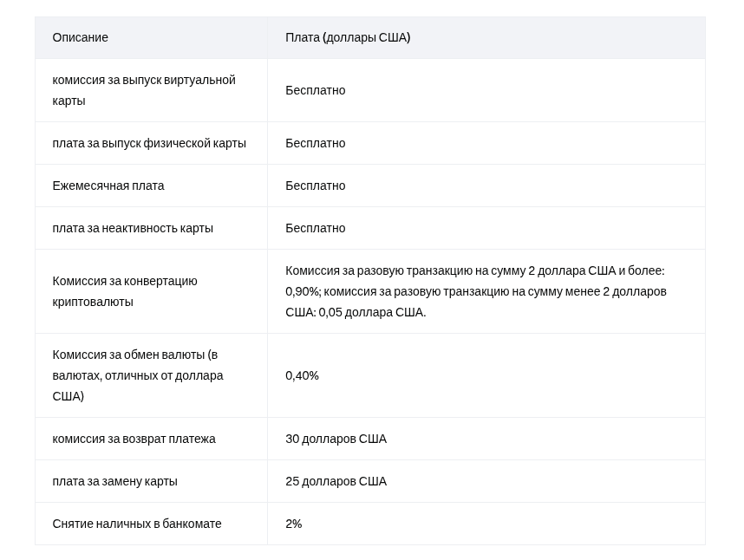Select the "Комиссия за обмен валюты" cell

click(138, 375)
